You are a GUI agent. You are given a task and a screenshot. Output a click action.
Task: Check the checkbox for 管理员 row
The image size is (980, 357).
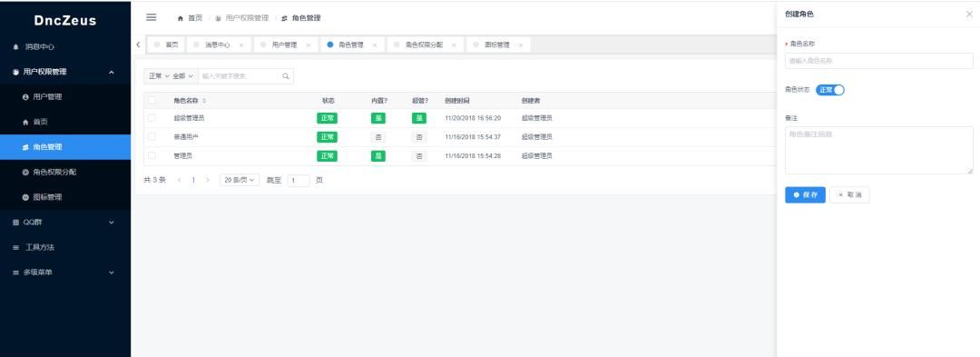(152, 155)
